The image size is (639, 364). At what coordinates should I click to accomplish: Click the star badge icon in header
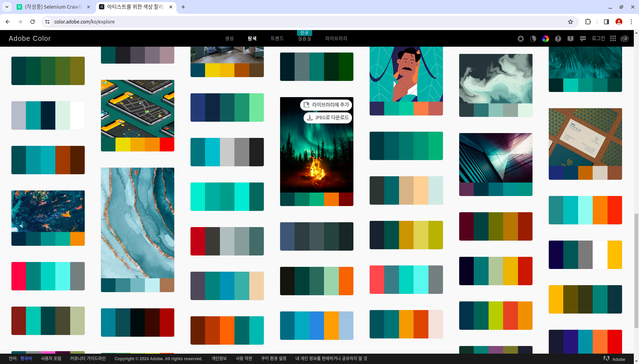[x=520, y=39]
